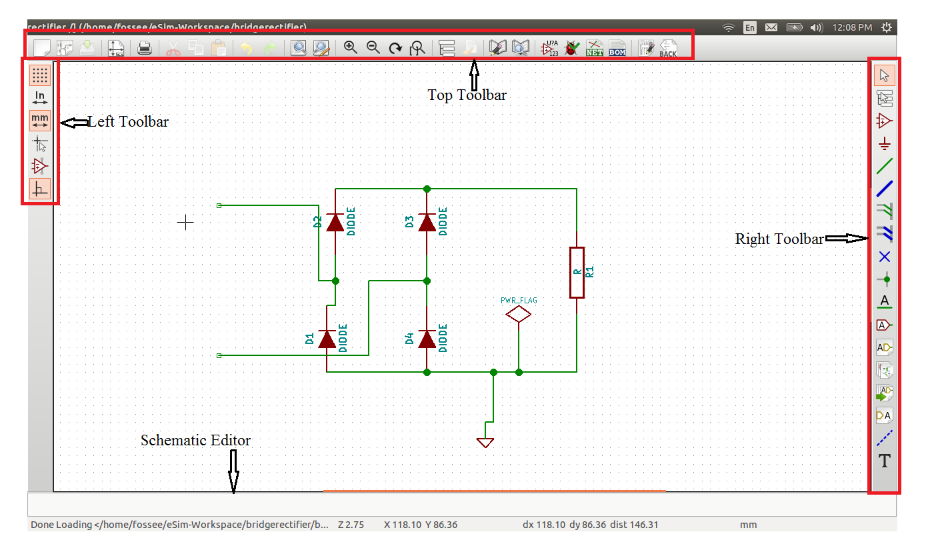Select the ascend/descend hierarchy tool in right toolbar

884,98
